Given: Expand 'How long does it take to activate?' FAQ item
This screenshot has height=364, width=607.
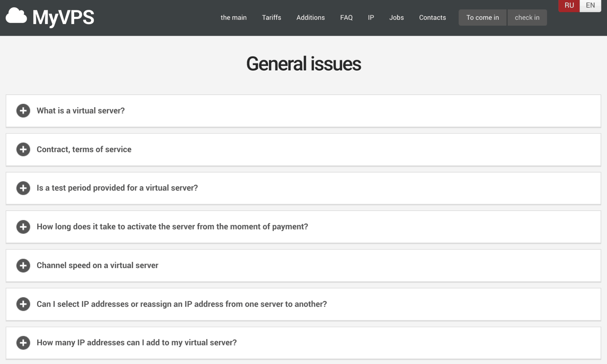Looking at the screenshot, I should pos(23,227).
